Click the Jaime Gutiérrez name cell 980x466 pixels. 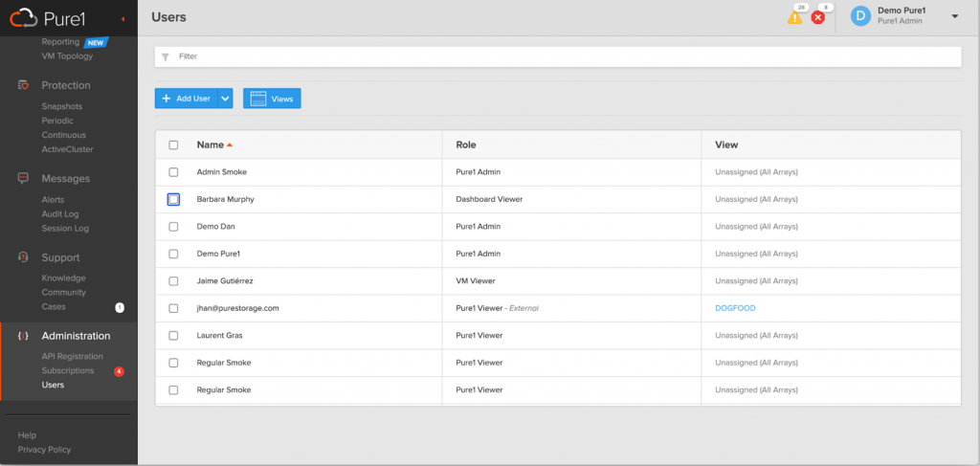(x=225, y=281)
